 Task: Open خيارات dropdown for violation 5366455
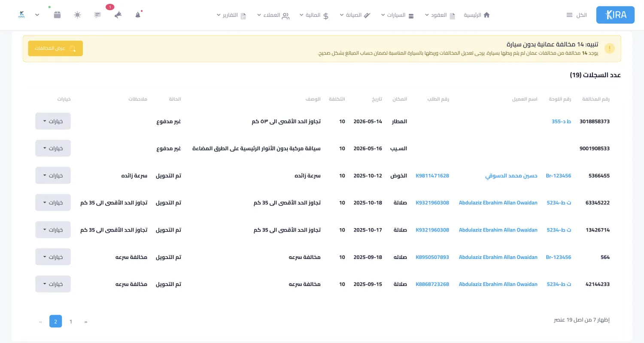coord(53,175)
